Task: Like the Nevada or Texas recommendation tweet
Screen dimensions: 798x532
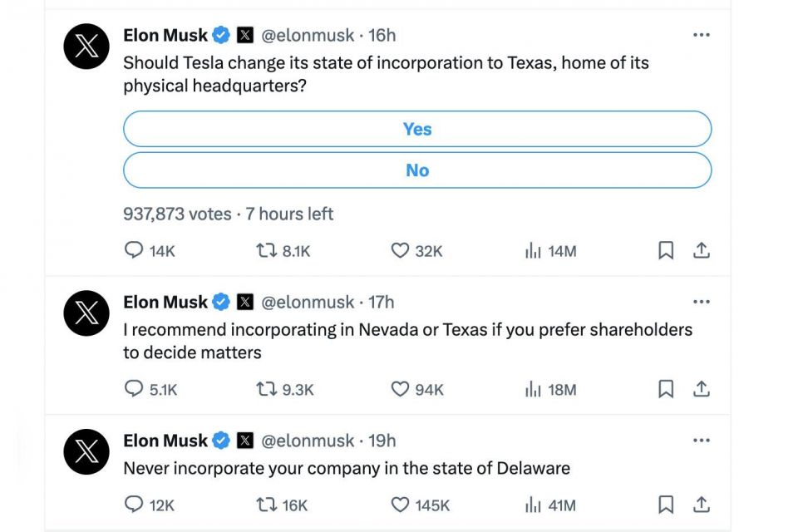Action: coord(400,389)
